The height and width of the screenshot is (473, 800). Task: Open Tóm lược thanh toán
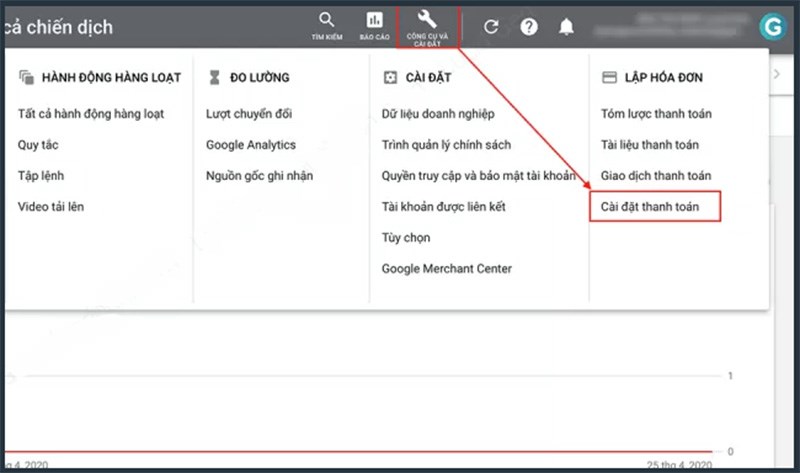click(656, 114)
